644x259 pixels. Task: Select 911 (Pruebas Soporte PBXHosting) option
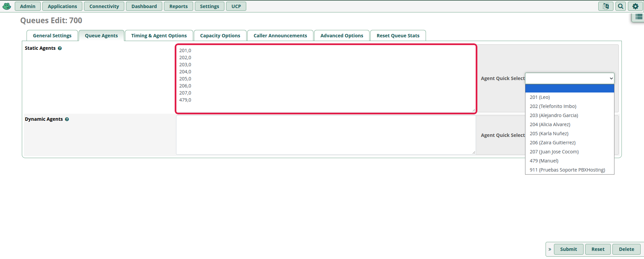click(570, 170)
